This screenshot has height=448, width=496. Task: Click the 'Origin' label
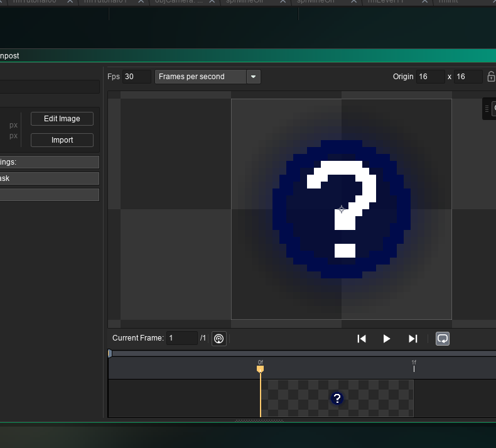pos(403,77)
